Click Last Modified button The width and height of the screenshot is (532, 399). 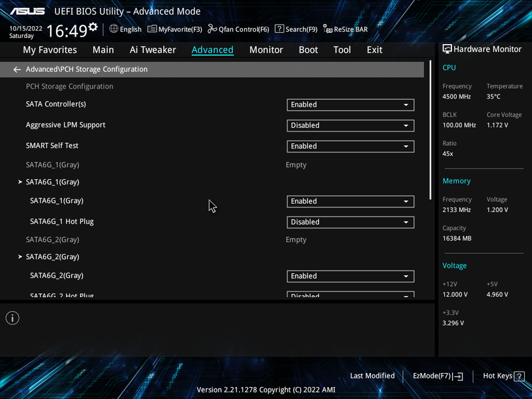(372, 376)
